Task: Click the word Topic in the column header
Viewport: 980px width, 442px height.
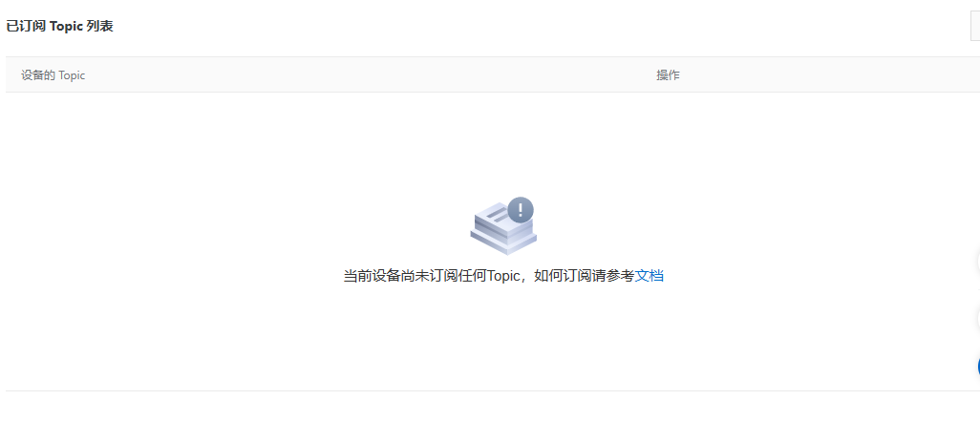Action: pyautogui.click(x=72, y=75)
